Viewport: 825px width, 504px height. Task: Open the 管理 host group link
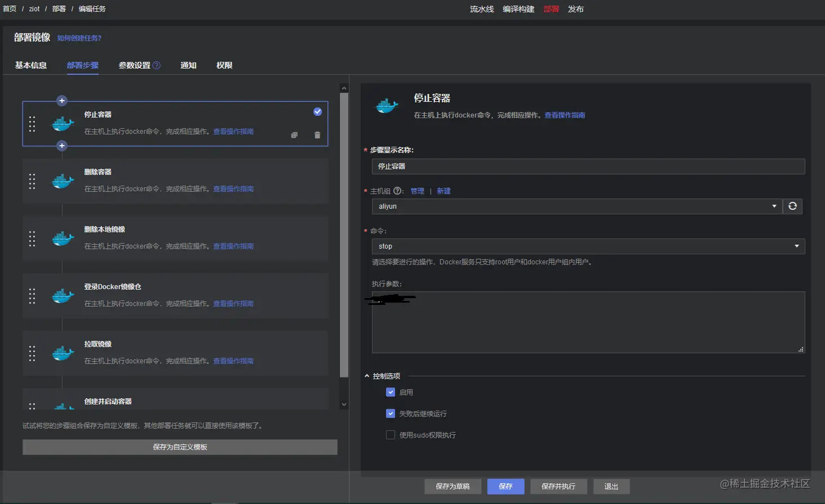click(x=418, y=191)
